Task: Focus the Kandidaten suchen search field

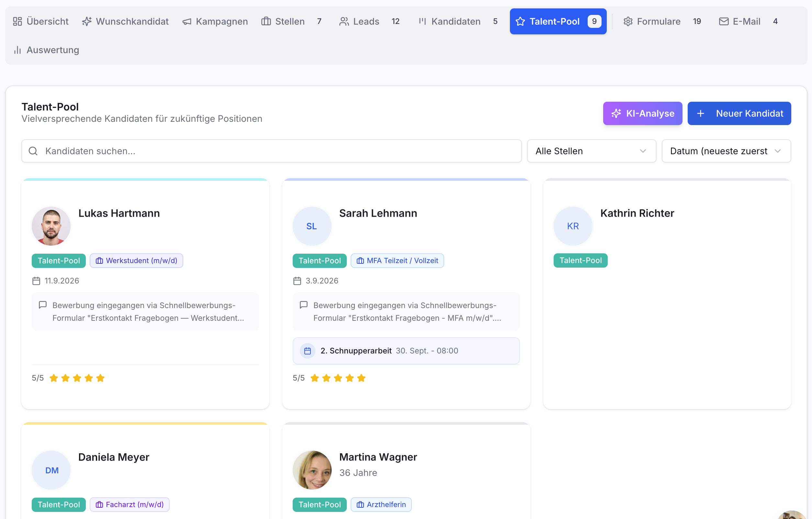Action: pyautogui.click(x=271, y=151)
